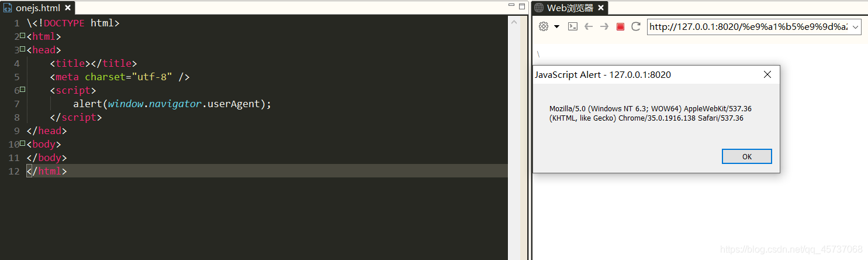This screenshot has height=260, width=868.
Task: Click the <title></title> line
Action: tap(94, 63)
